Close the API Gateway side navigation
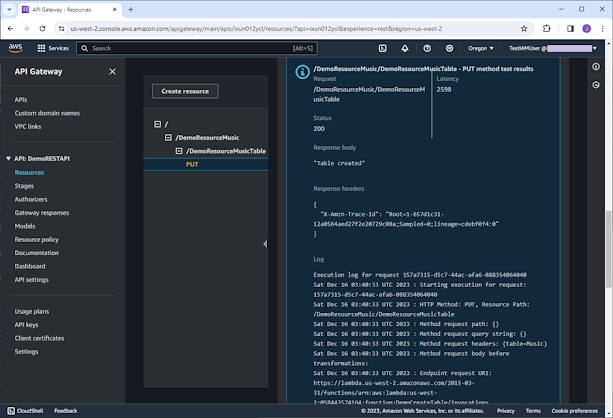 112,72
